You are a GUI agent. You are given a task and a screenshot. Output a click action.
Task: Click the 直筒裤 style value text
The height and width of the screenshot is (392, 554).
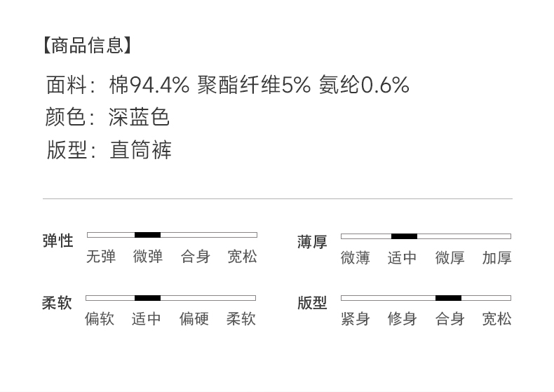click(x=140, y=150)
